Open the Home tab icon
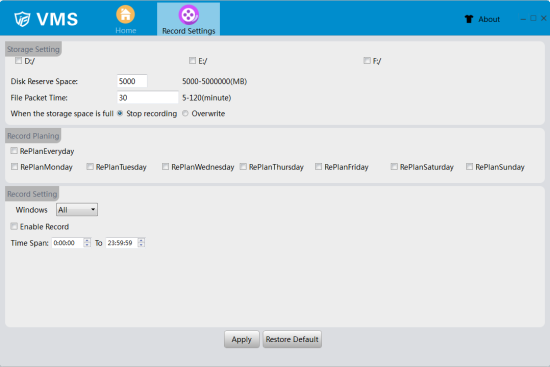This screenshot has height=367, width=550. pyautogui.click(x=125, y=15)
